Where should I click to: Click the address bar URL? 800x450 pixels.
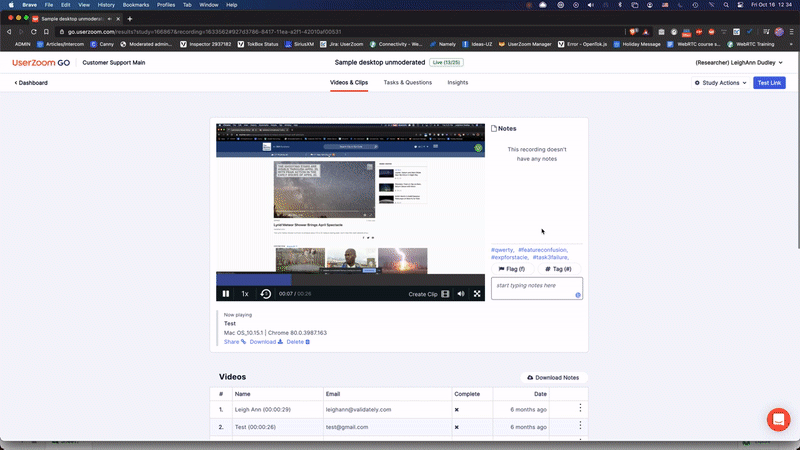[204, 32]
